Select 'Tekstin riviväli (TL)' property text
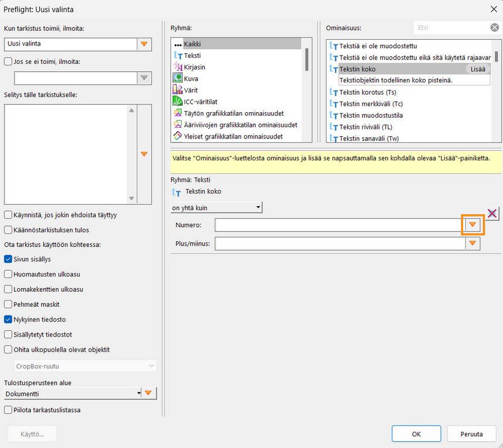Viewport: 503px width, 448px height. (x=366, y=127)
